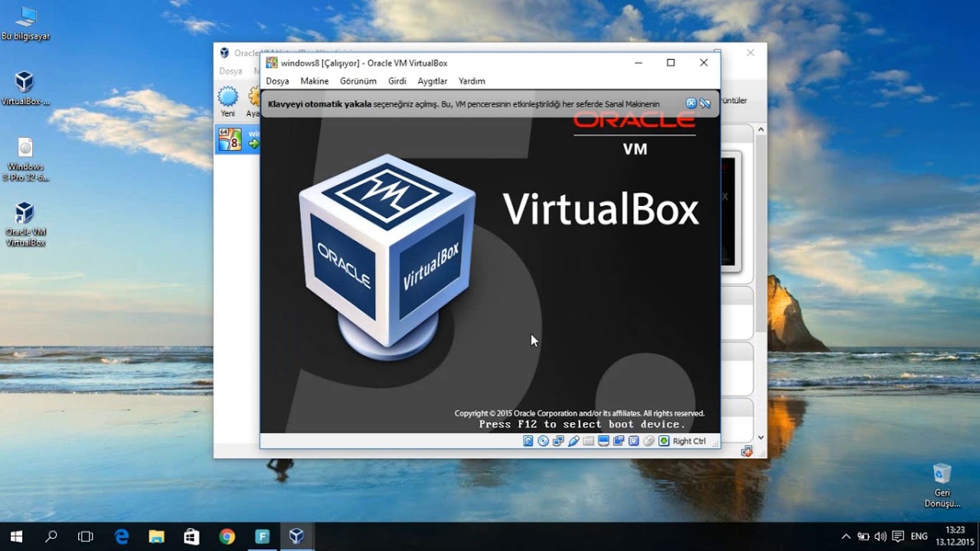The width and height of the screenshot is (980, 551).
Task: Click the display monitor indicator in VM status bar
Action: click(x=603, y=441)
